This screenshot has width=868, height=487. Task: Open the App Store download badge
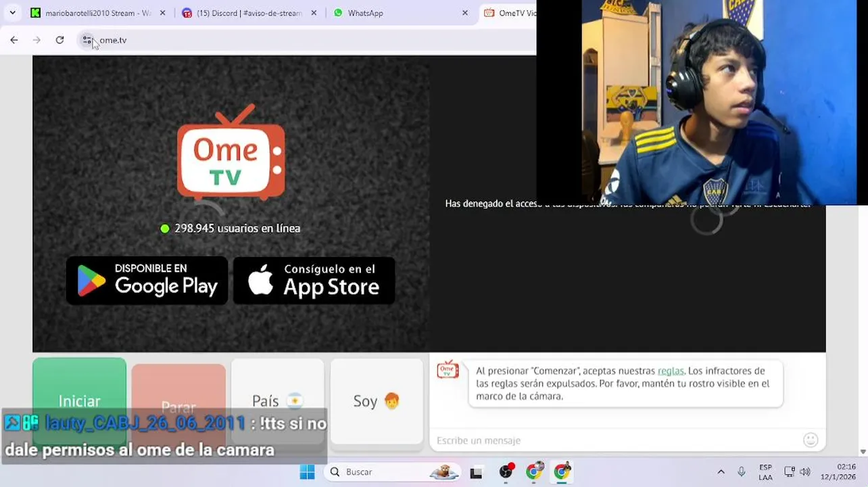click(x=314, y=280)
